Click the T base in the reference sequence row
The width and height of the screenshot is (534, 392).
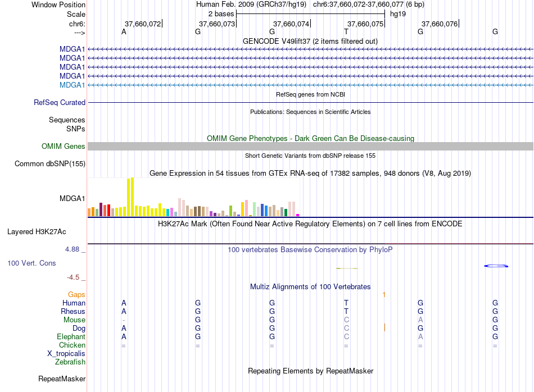[x=346, y=31]
